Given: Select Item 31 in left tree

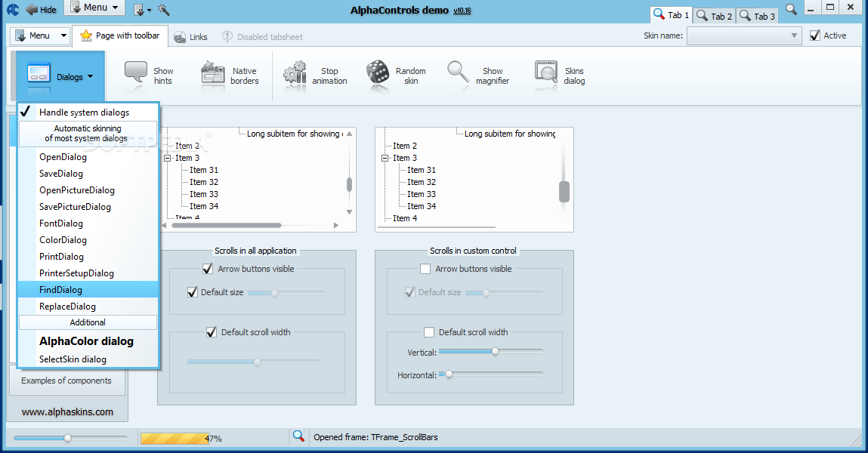Looking at the screenshot, I should coord(204,170).
